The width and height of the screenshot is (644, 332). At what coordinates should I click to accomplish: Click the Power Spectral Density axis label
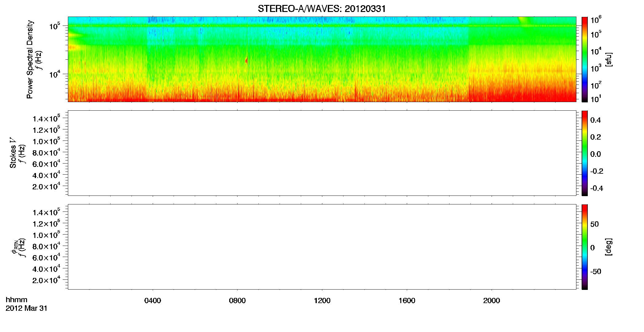[x=30, y=59]
